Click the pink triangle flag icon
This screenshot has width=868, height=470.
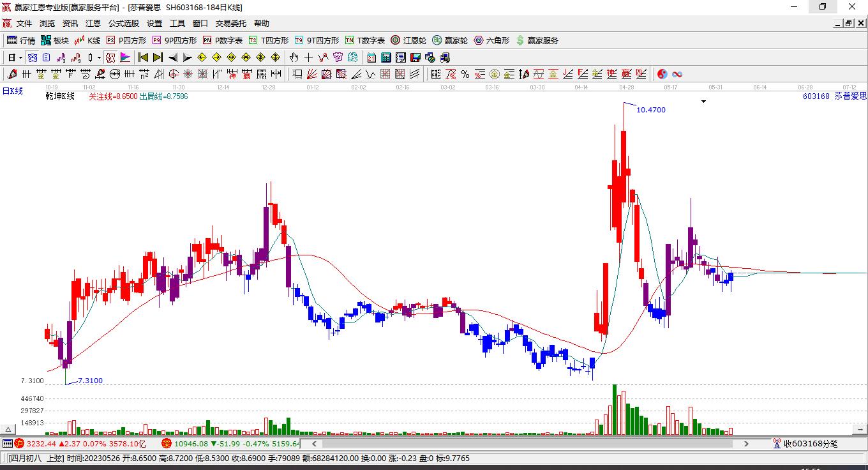(x=125, y=57)
